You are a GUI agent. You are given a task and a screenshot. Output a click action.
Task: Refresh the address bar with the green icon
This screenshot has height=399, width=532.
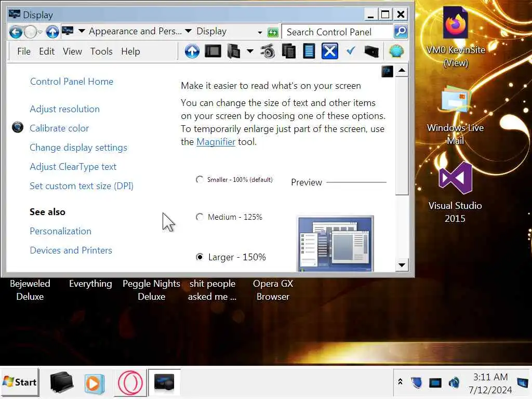click(x=273, y=32)
